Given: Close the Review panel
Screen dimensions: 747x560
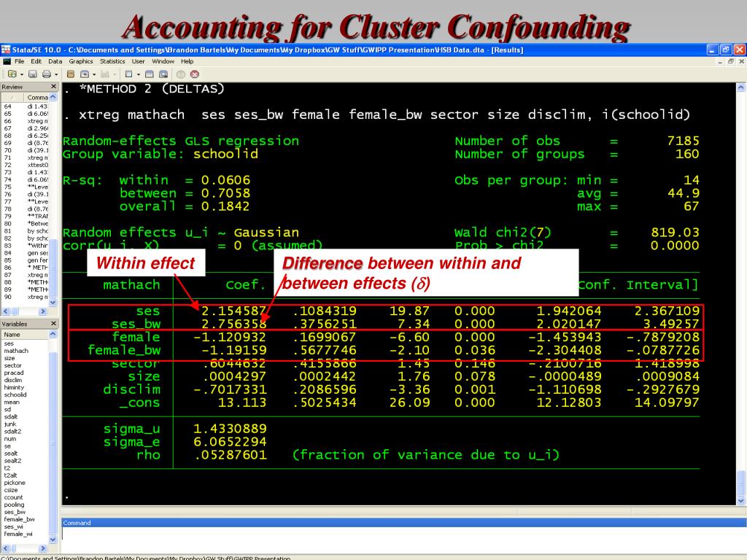Looking at the screenshot, I should coord(53,87).
